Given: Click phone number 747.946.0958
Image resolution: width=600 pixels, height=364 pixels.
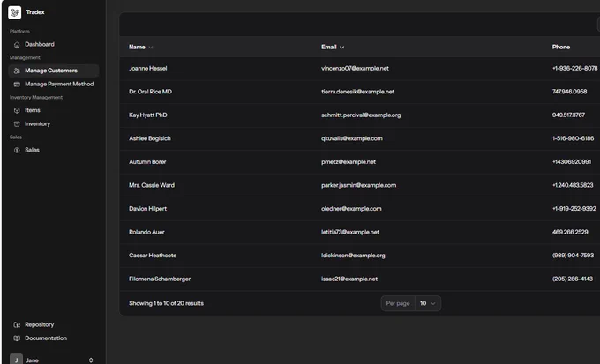Looking at the screenshot, I should (x=569, y=92).
